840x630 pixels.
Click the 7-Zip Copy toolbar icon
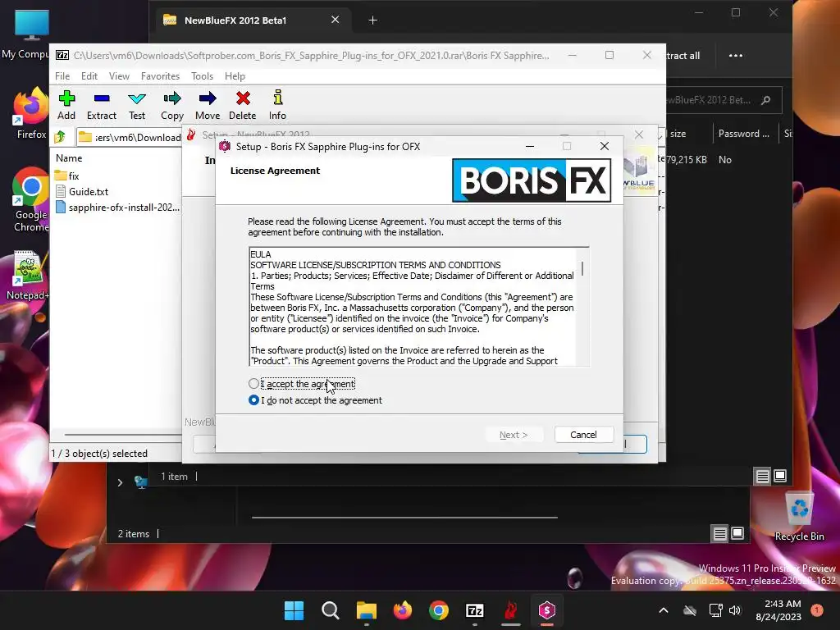172,105
